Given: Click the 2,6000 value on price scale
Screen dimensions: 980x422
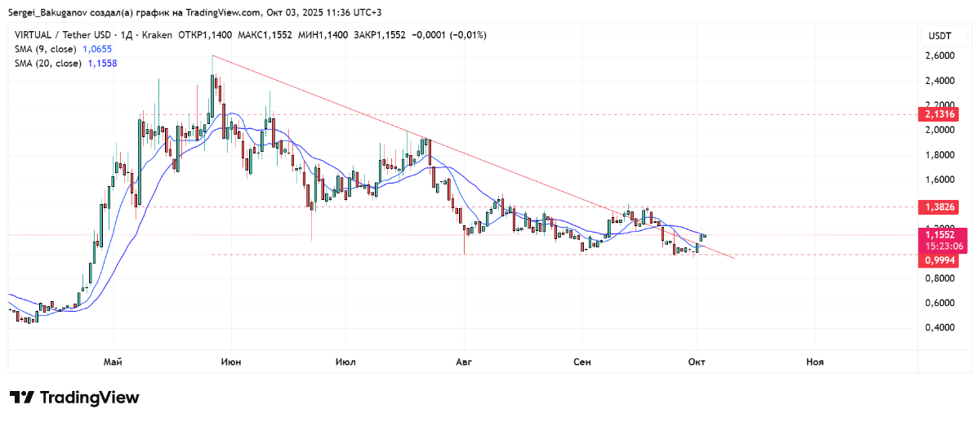Looking at the screenshot, I should (x=939, y=56).
